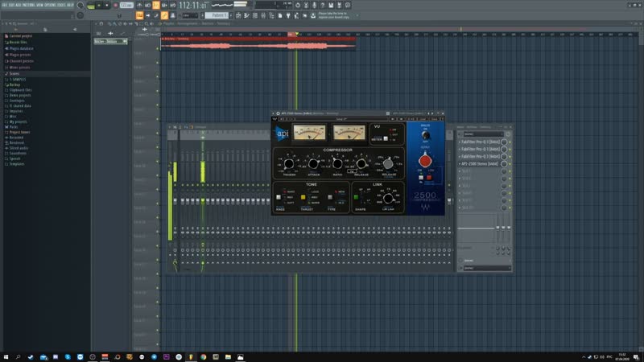Toggle API-2500 Stereo slot enable LED

(x=510, y=164)
